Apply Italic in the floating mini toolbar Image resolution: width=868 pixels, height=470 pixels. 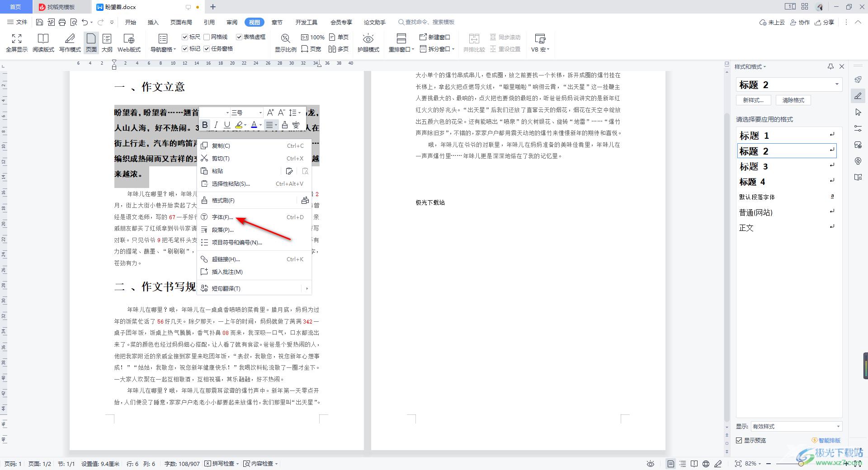pyautogui.click(x=216, y=125)
